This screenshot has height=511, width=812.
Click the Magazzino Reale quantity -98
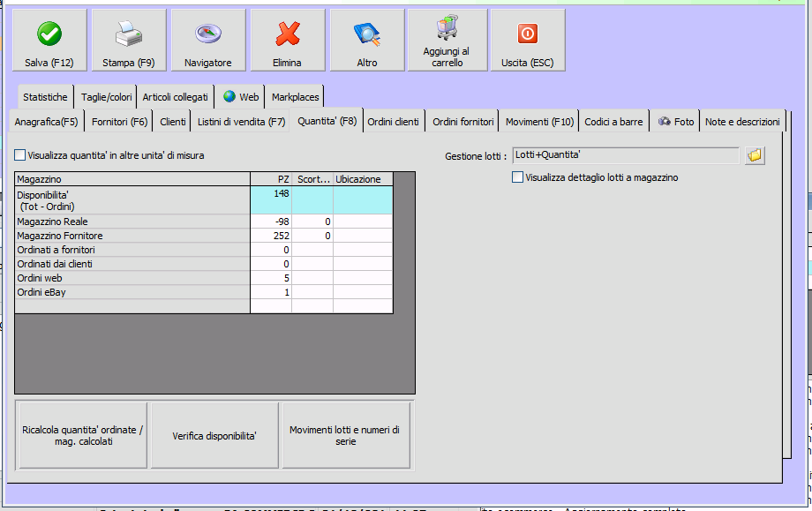271,222
